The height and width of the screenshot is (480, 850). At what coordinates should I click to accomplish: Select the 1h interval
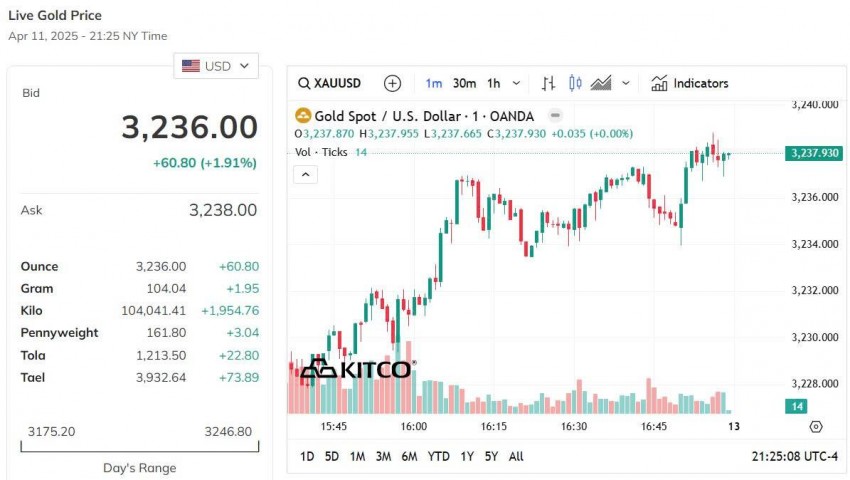pyautogui.click(x=494, y=83)
